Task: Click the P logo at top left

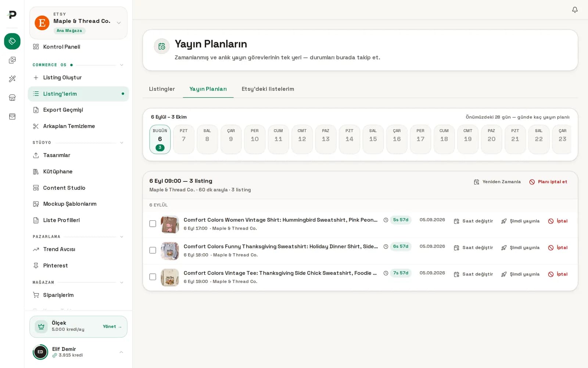Action: tap(12, 14)
